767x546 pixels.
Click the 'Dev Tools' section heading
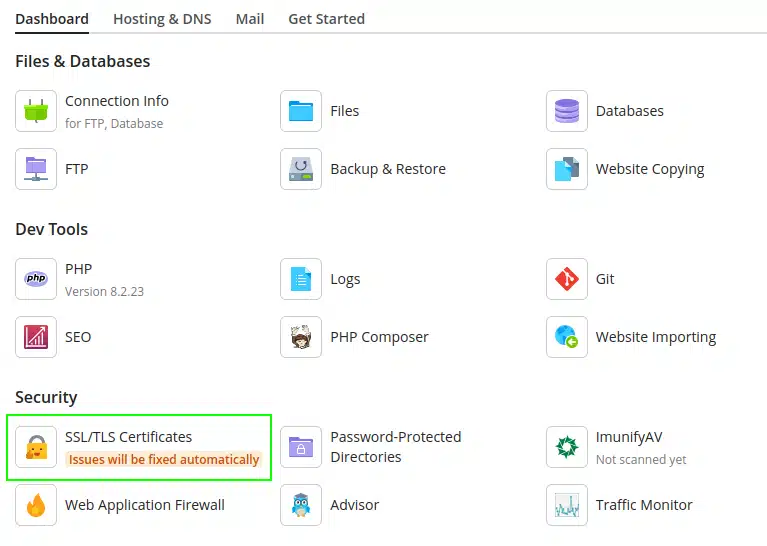[x=51, y=229]
